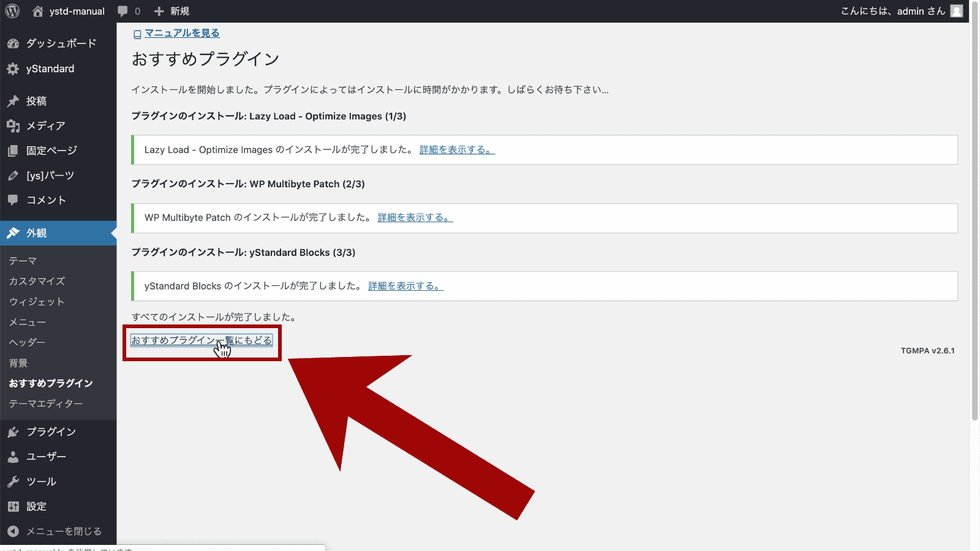Select テーマエディター in the submenu
Viewport: 980px width, 551px height.
coord(46,403)
